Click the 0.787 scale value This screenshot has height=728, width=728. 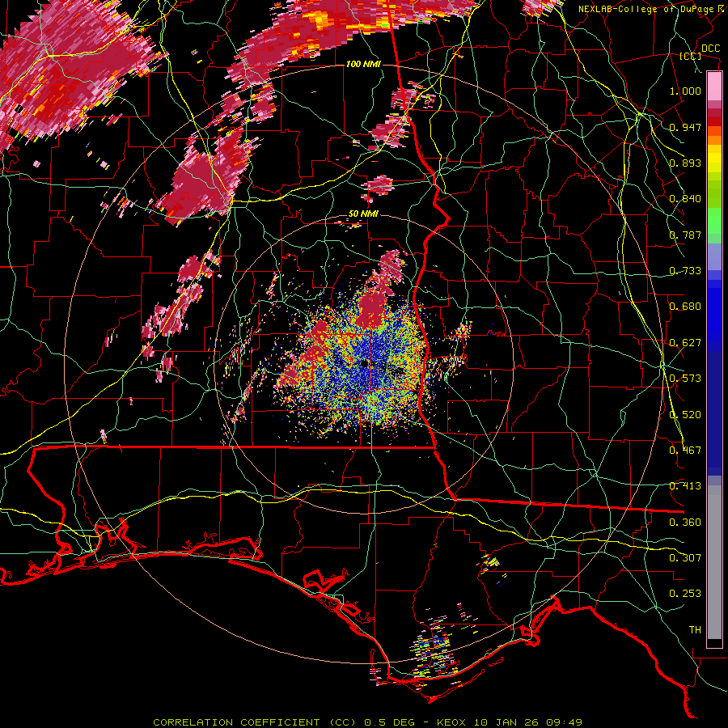pyautogui.click(x=685, y=235)
